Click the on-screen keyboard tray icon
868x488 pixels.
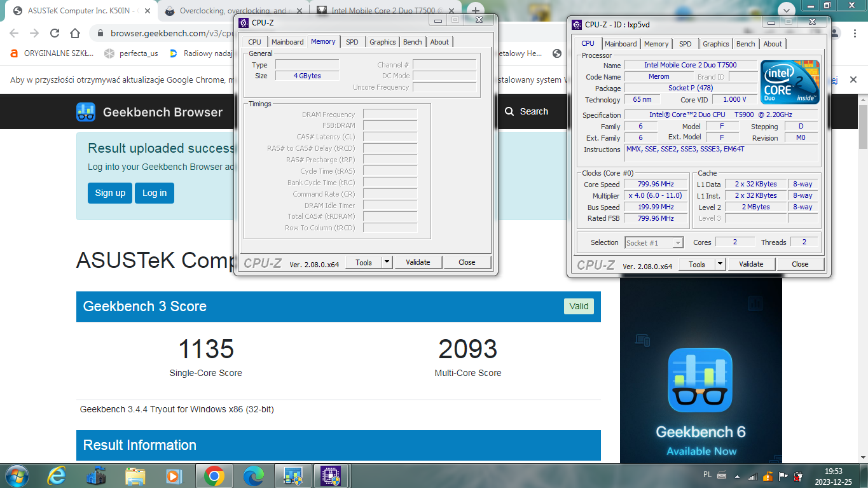click(722, 475)
